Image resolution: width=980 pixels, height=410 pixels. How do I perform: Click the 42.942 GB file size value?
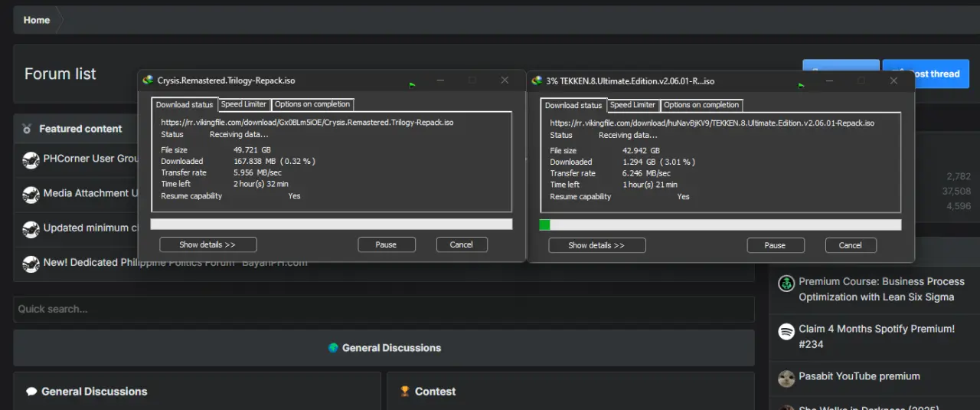pyautogui.click(x=641, y=151)
